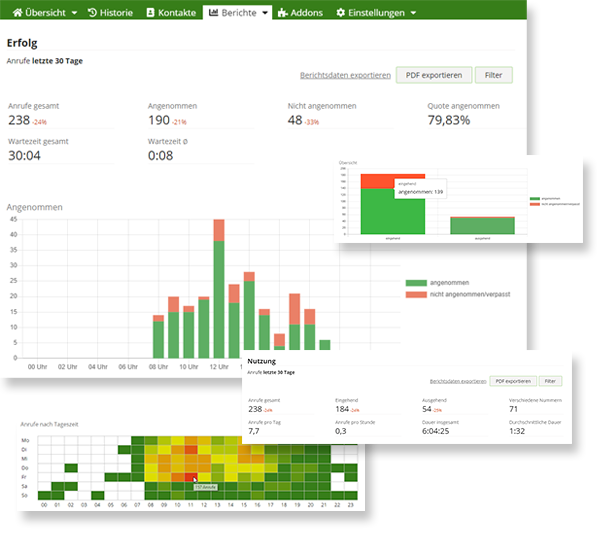Click the home icon beside Übersicht
This screenshot has width=600, height=537.
[18, 12]
